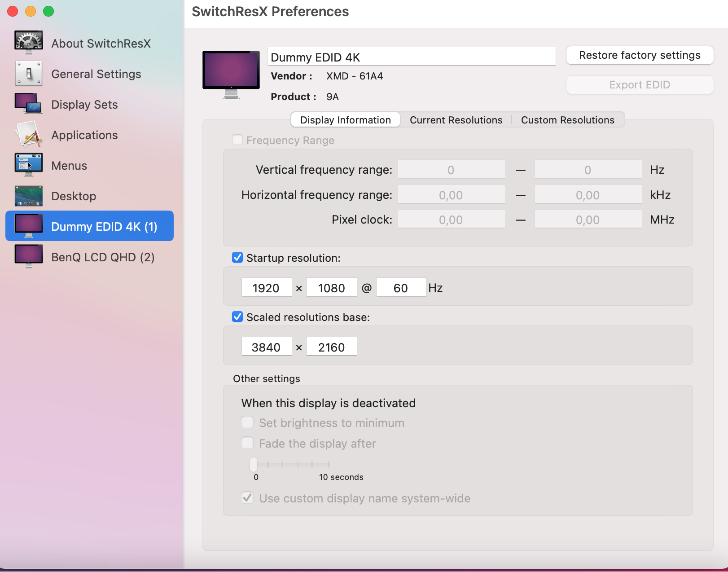The width and height of the screenshot is (728, 572).
Task: Open the Desktop settings pane
Action: (x=90, y=196)
